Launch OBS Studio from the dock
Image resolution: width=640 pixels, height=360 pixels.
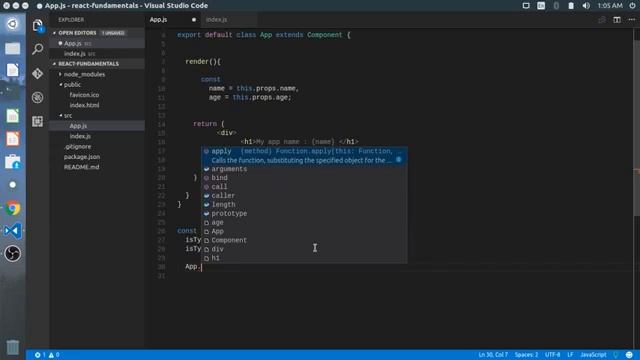[13, 253]
